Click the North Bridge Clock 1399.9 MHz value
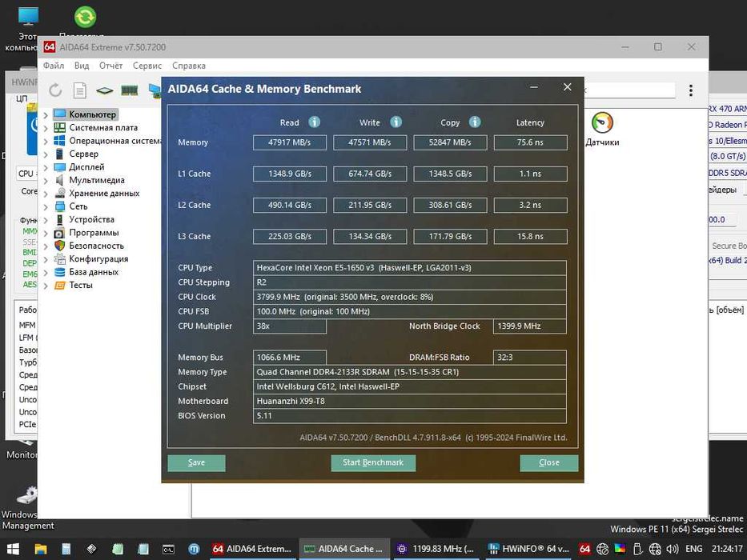 pos(530,326)
